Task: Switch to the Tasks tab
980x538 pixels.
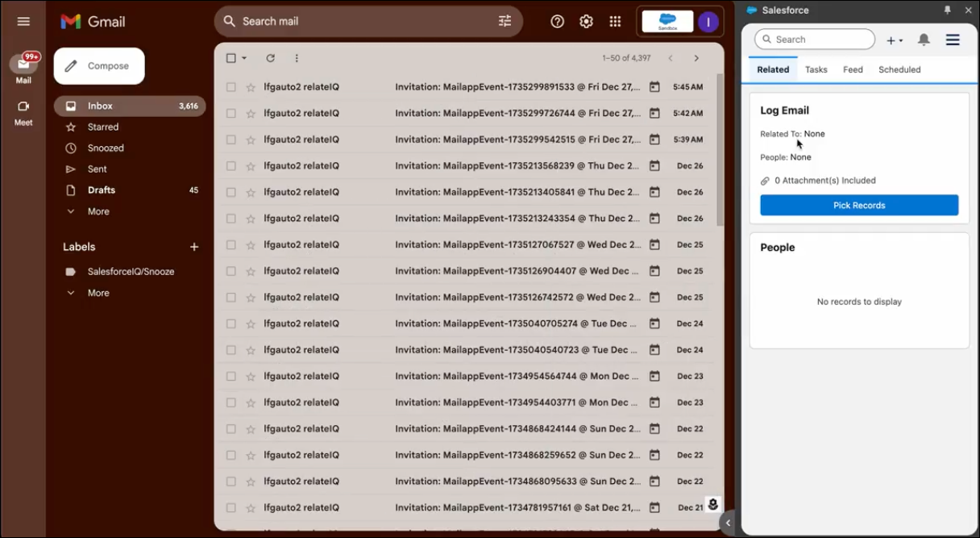Action: pos(816,69)
